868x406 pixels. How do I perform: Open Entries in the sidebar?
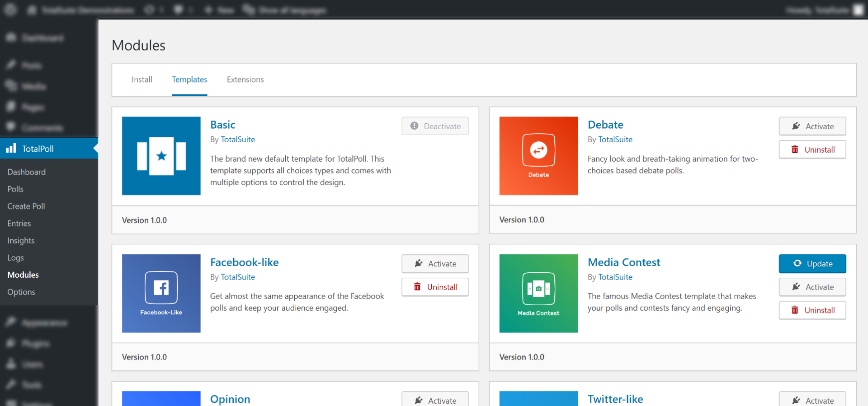click(x=19, y=224)
